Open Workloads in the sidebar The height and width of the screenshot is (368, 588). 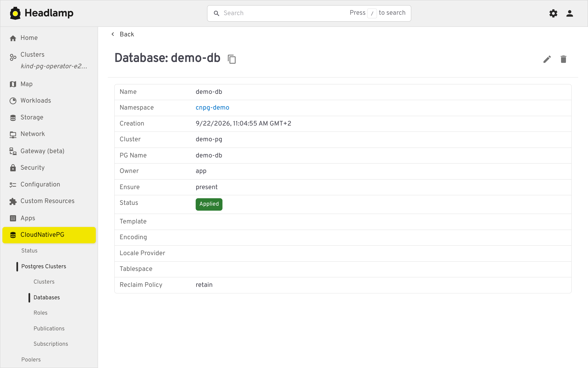click(x=49, y=101)
